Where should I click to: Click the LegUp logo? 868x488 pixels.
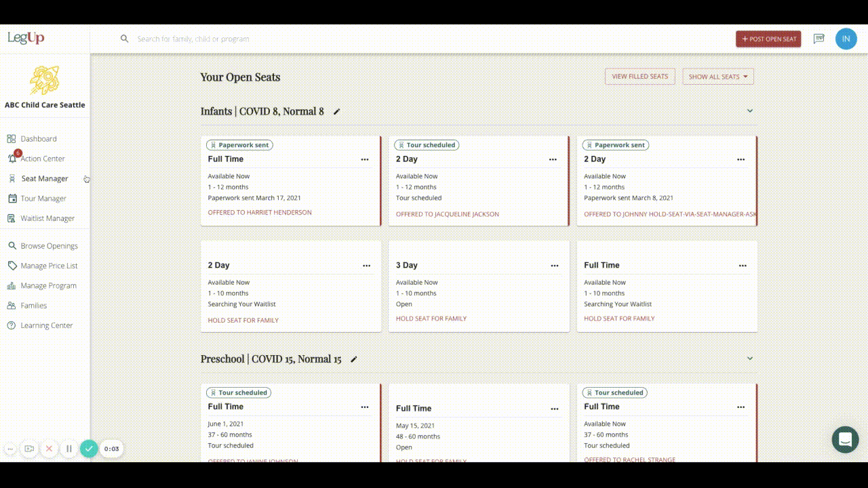26,38
